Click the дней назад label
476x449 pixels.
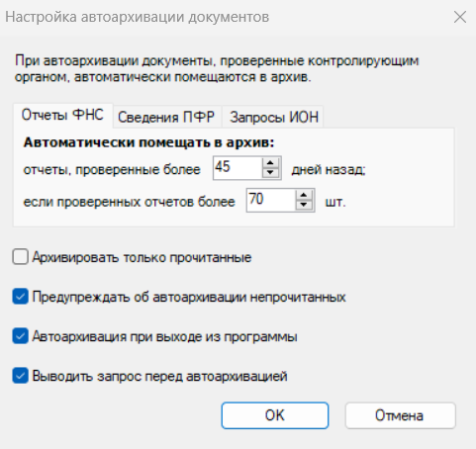pyautogui.click(x=329, y=169)
